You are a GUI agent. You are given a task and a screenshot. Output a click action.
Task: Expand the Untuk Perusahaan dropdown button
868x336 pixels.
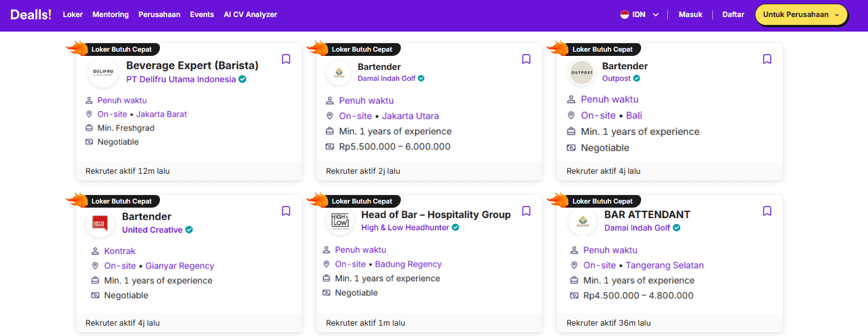(801, 15)
